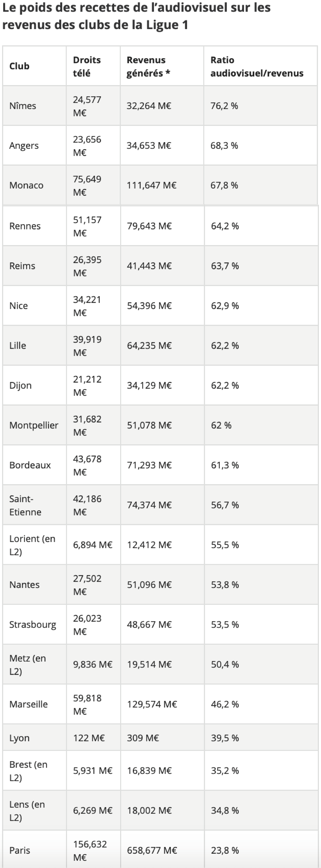The width and height of the screenshot is (321, 868).
Task: Select Lyon's 122 M€ TV rights cell
Action: [89, 738]
